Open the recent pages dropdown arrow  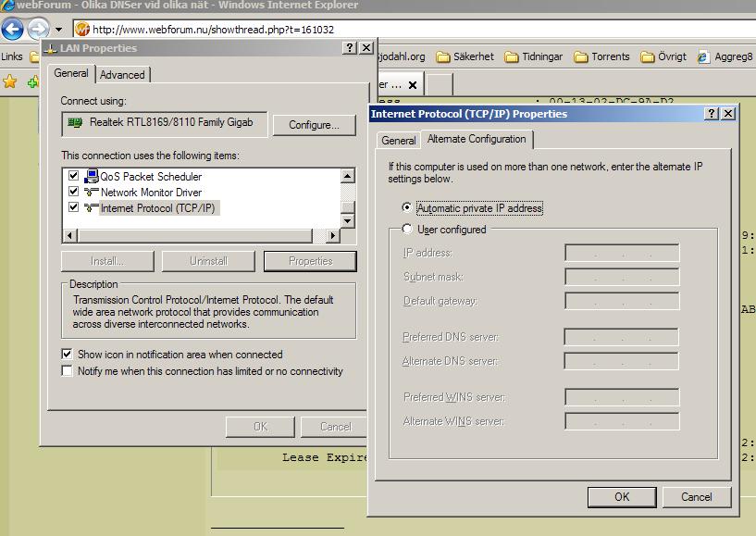pos(58,30)
